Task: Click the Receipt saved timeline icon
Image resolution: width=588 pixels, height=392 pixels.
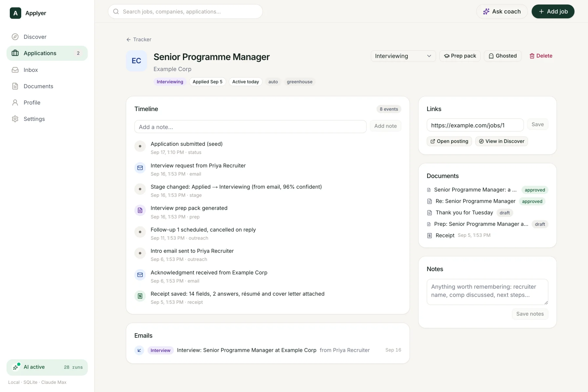Action: (140, 296)
